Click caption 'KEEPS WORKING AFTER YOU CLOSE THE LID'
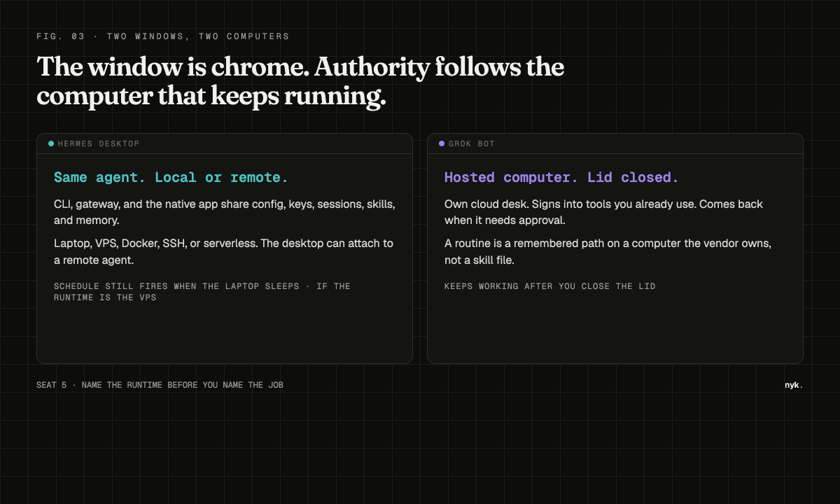840x504 pixels. click(x=550, y=286)
